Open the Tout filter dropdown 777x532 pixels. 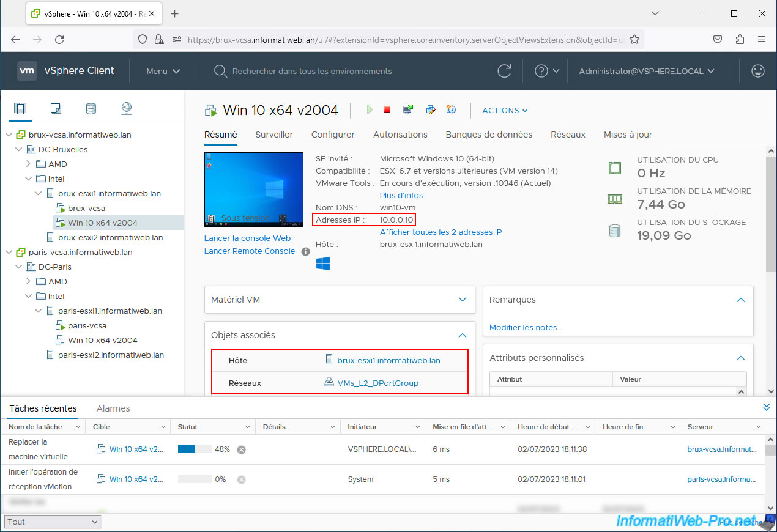(x=53, y=522)
